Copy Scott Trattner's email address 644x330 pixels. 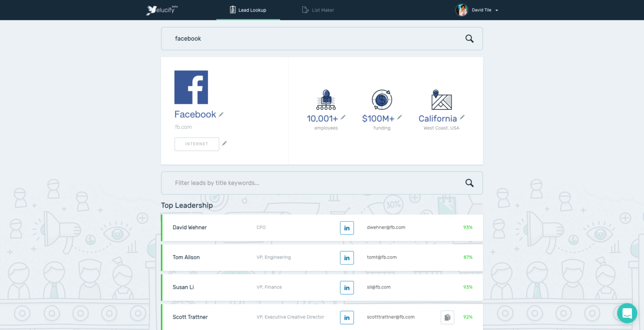447,317
